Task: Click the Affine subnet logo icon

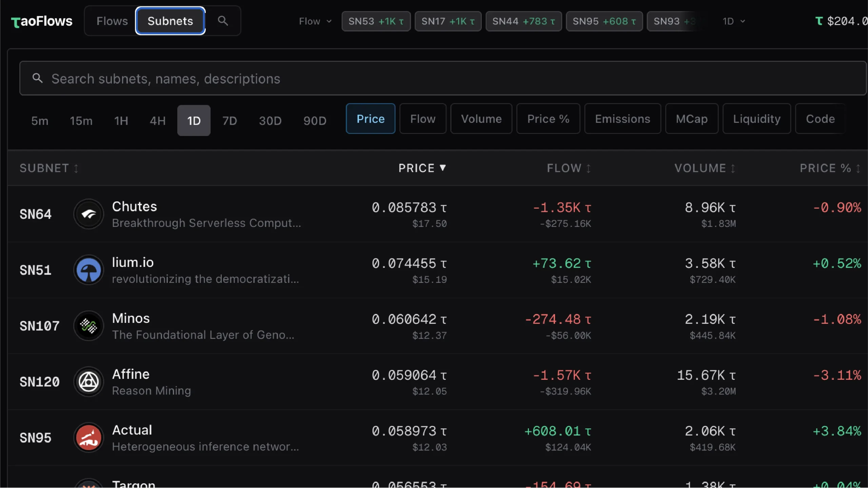Action: coord(88,382)
